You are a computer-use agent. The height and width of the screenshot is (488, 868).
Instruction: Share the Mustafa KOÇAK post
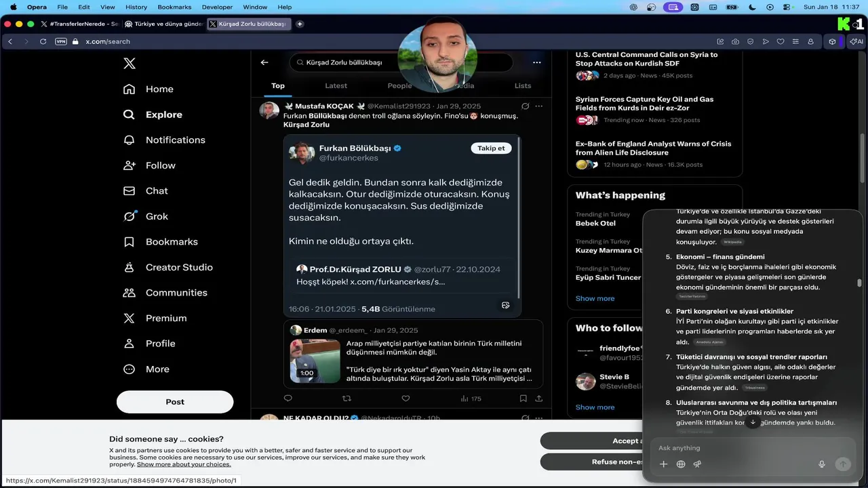[538, 399]
